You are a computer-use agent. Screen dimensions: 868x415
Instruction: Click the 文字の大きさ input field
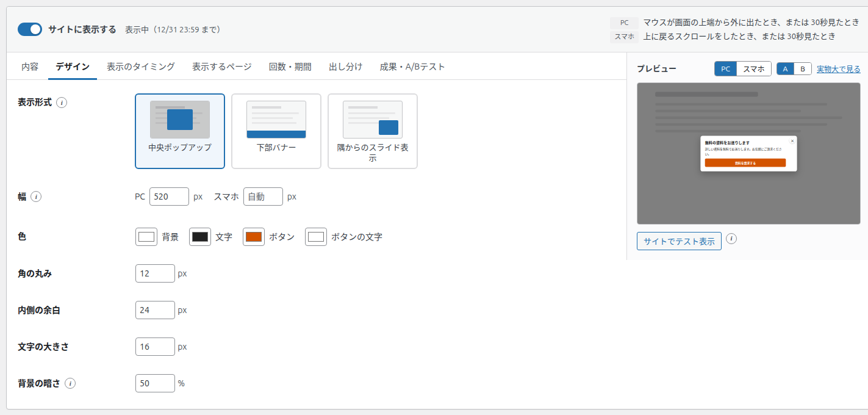click(155, 347)
